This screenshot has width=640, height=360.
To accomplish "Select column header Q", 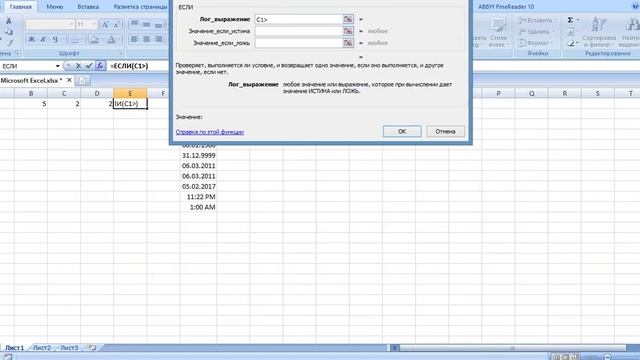I will point(531,93).
